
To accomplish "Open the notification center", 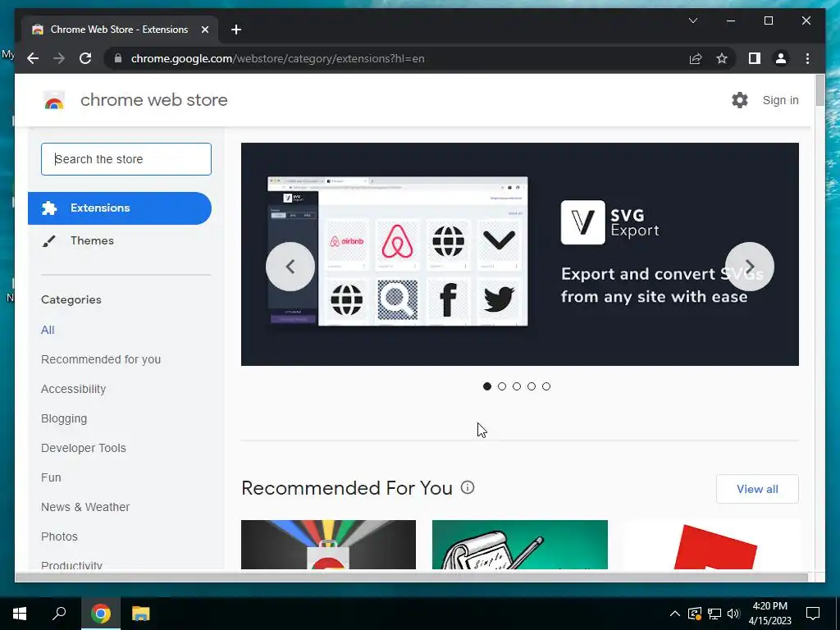I will (813, 614).
